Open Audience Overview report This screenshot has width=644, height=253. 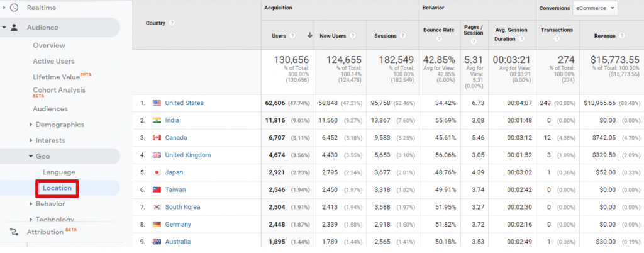49,45
